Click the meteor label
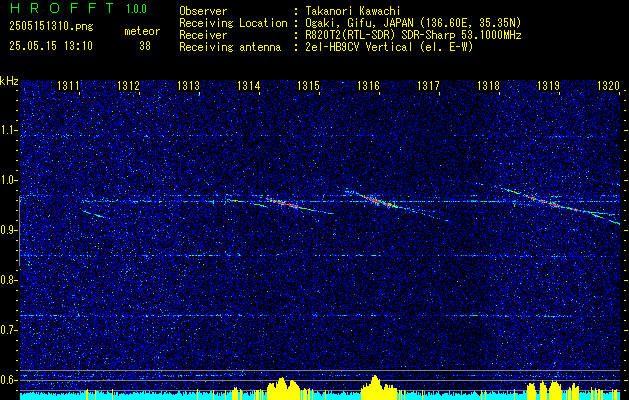This screenshot has width=629, height=400. tap(142, 31)
